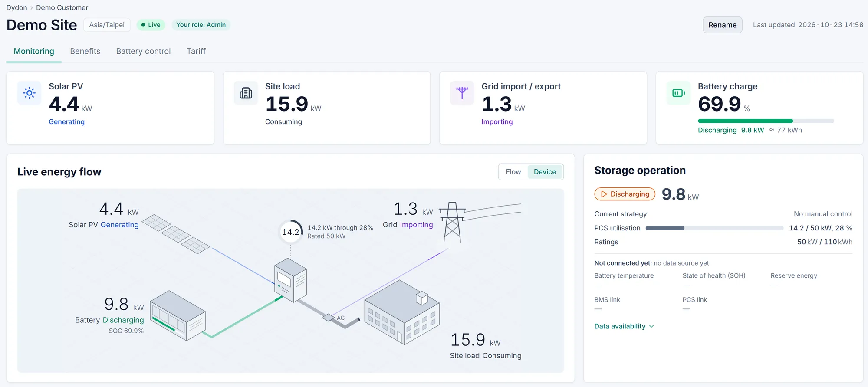Click the PCS utilisation progress bar
This screenshot has width=868, height=387.
point(714,228)
